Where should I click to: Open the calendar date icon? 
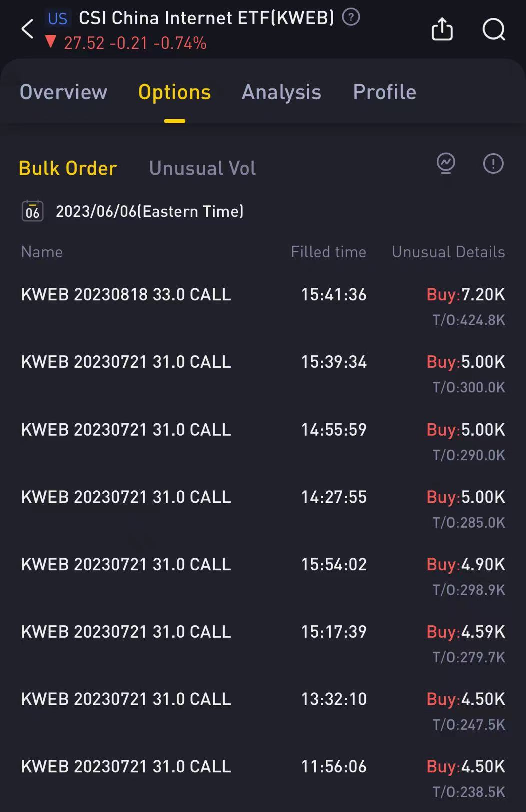(33, 211)
